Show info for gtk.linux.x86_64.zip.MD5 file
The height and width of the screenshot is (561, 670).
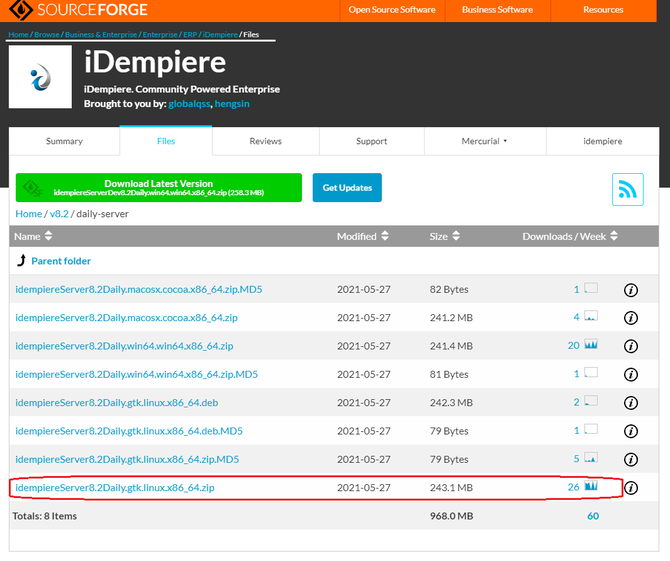tap(631, 460)
